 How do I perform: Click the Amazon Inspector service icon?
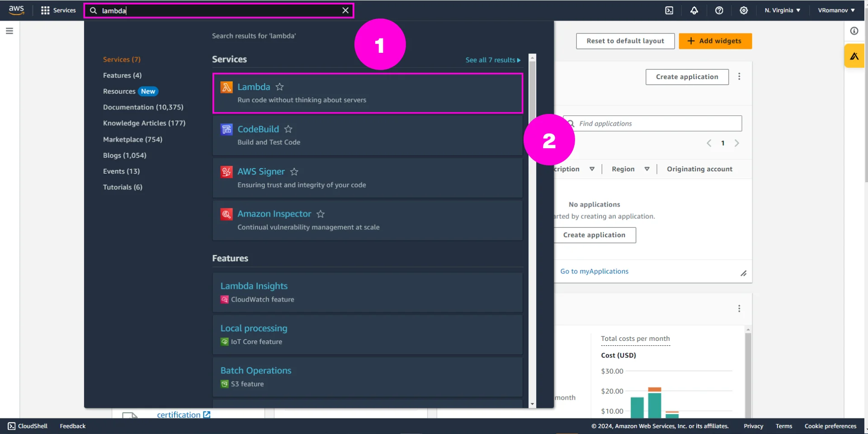(226, 214)
